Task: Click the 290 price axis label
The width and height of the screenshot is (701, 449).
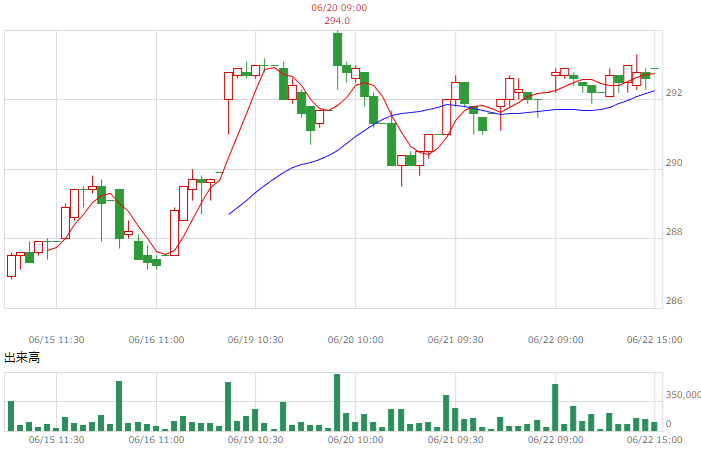Action: coord(674,162)
